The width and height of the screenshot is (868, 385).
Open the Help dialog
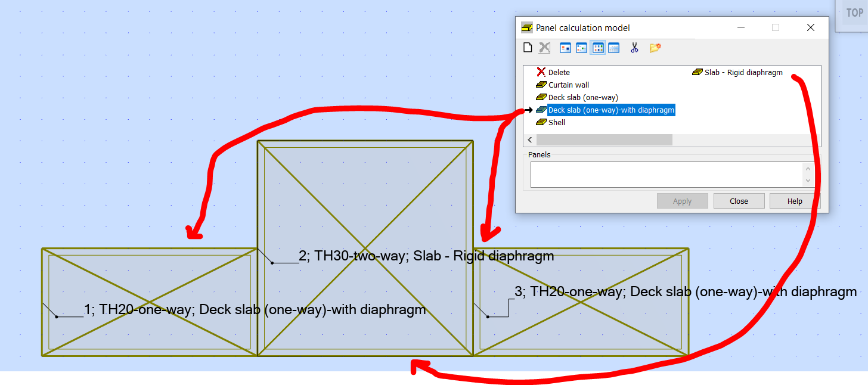pyautogui.click(x=794, y=200)
